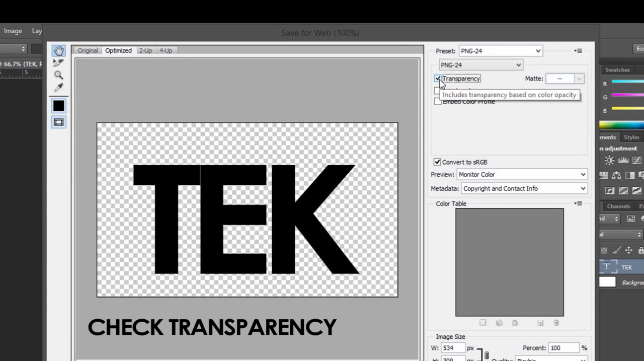Add an Invert adjustment

(610, 190)
